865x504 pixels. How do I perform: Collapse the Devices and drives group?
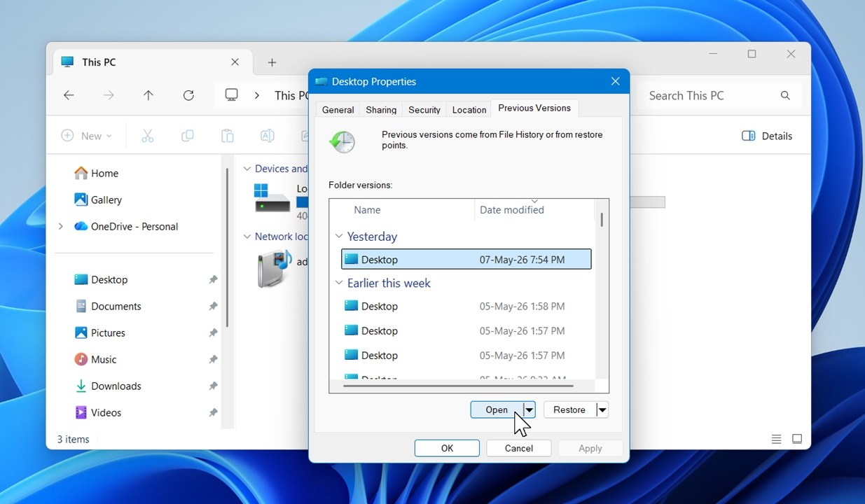coord(247,169)
